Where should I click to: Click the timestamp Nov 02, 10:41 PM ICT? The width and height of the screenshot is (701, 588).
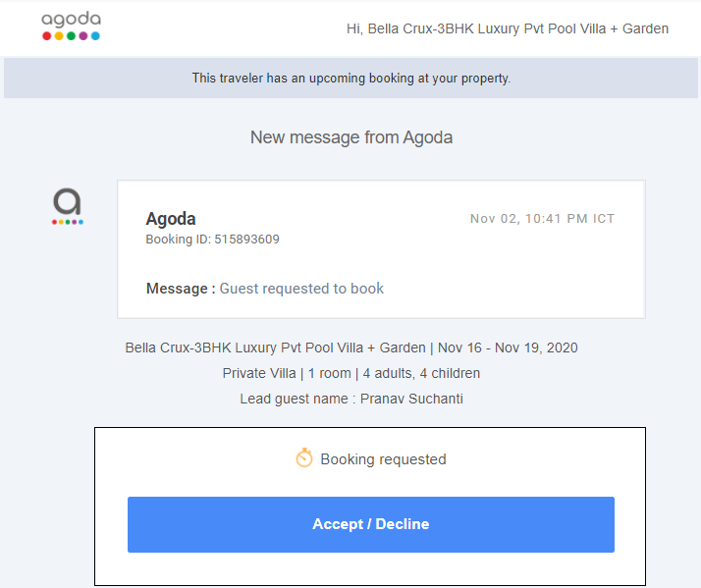[542, 219]
